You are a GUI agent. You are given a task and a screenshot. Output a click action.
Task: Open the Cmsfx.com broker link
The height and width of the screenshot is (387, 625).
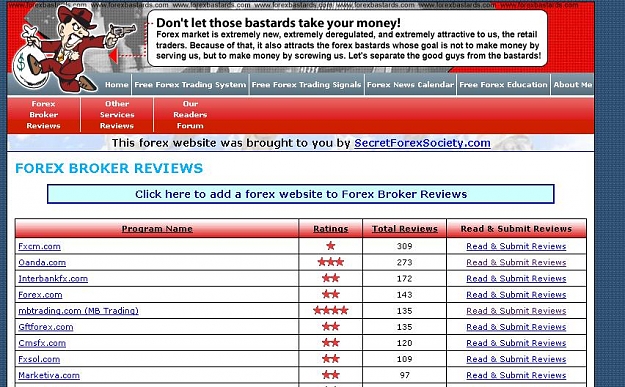[x=42, y=343]
